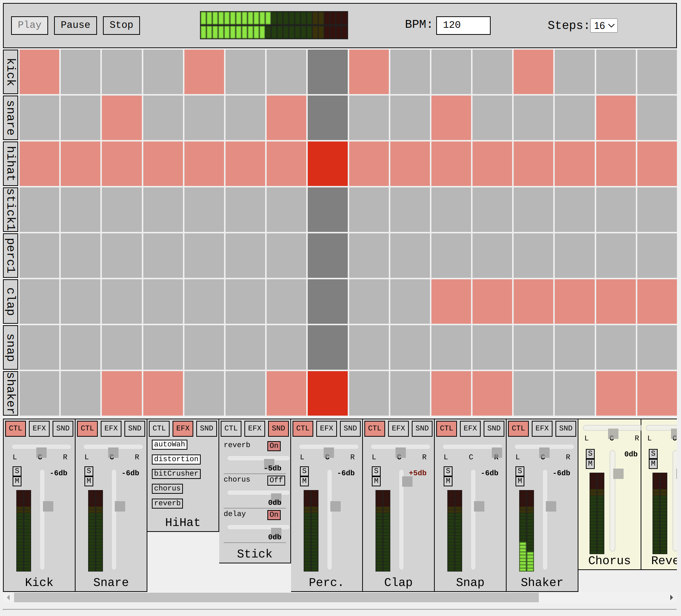Click the mixer horizontal scrollbar
The image size is (681, 616).
click(x=276, y=597)
